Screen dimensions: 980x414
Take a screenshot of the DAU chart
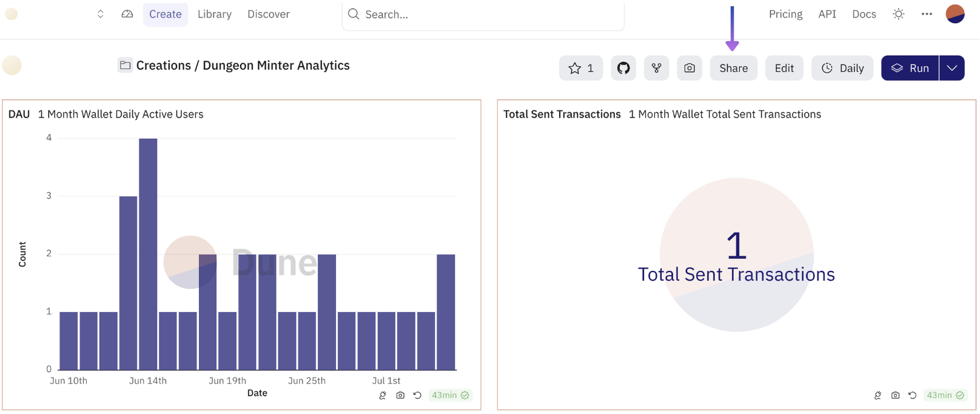pyautogui.click(x=400, y=395)
